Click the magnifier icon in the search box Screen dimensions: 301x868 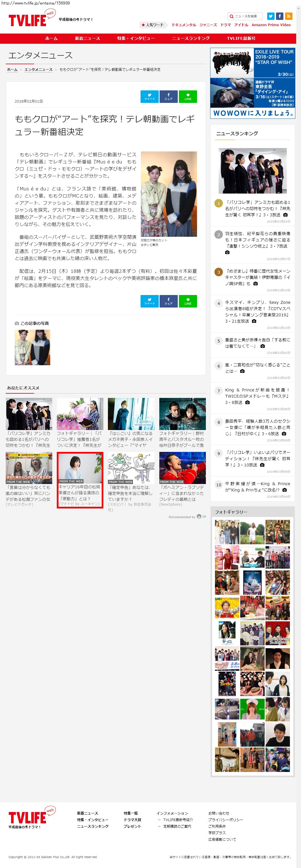pyautogui.click(x=231, y=16)
